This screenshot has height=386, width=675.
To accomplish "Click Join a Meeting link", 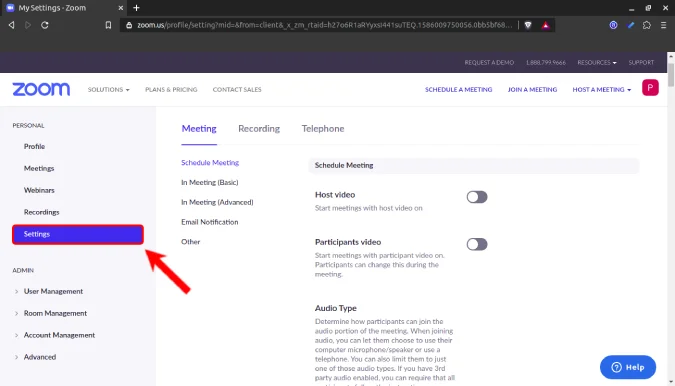I will tap(532, 90).
